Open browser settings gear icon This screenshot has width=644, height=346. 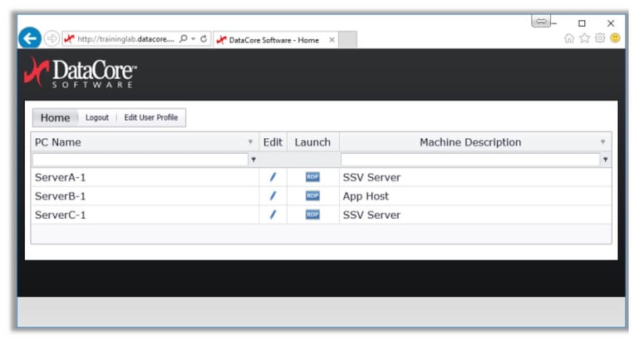tap(600, 38)
